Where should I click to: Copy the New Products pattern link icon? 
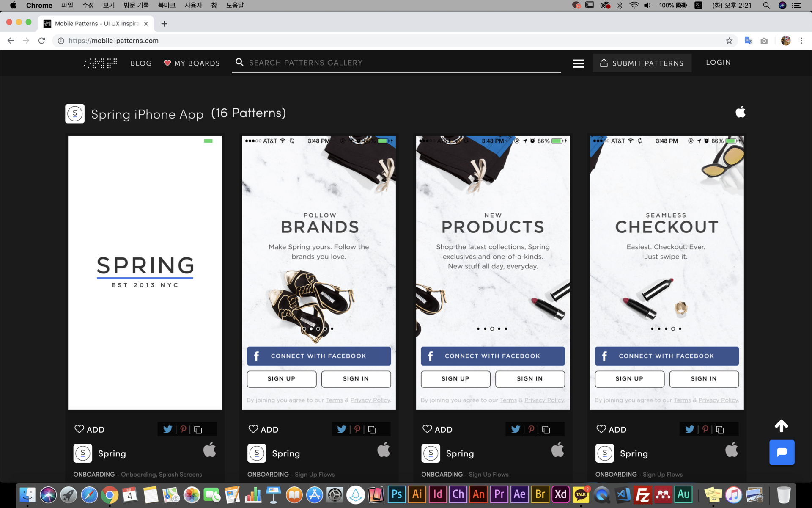546,430
